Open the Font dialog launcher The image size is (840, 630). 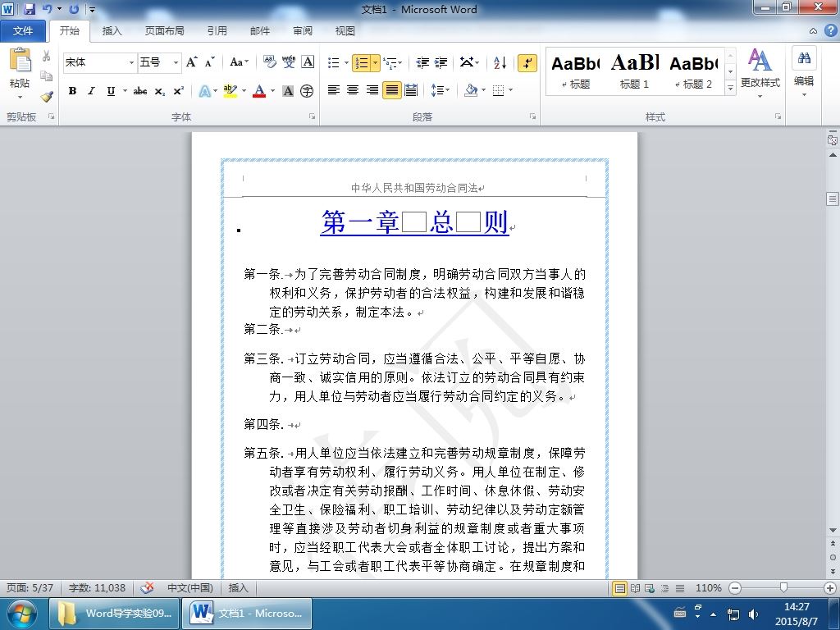pos(312,116)
